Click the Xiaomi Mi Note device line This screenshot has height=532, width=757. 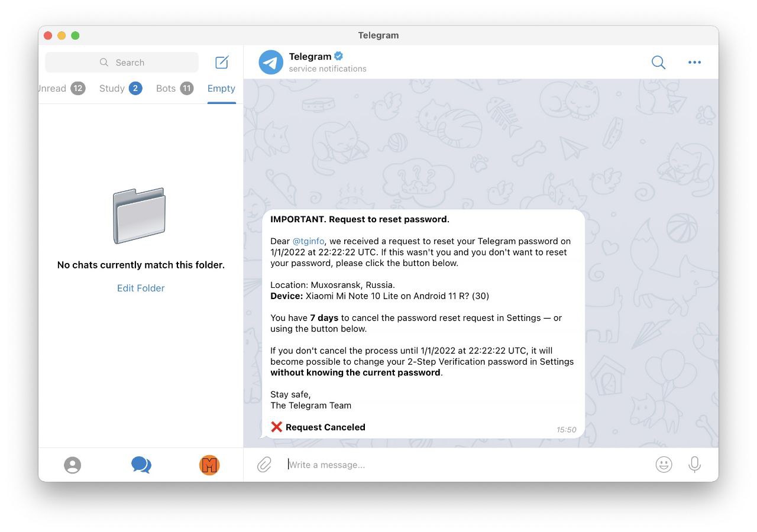coord(380,296)
